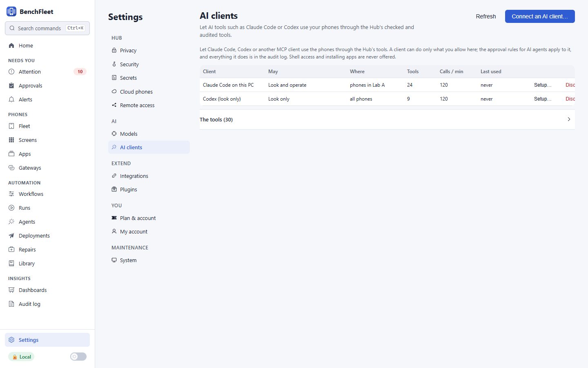The width and height of the screenshot is (588, 368).
Task: Open Screens via its grid icon
Action: point(11,140)
